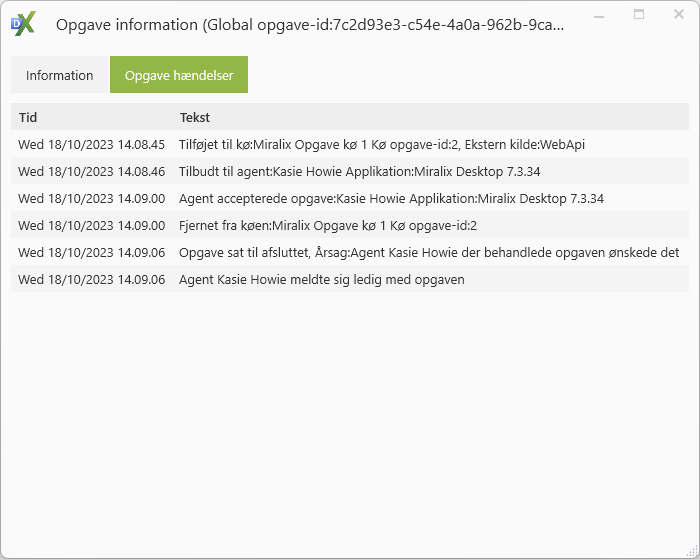Select the 'Fjernet fra køen' event row
Viewport: 700px width, 559px height.
point(327,225)
